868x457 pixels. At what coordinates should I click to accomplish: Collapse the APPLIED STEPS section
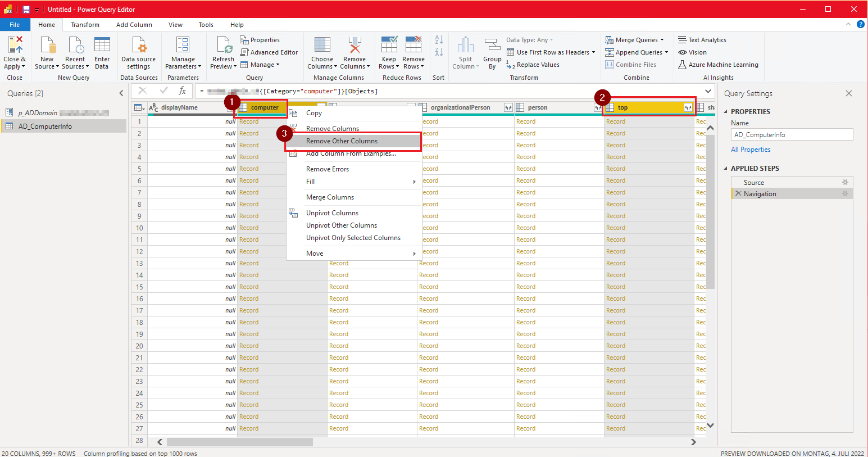click(726, 169)
